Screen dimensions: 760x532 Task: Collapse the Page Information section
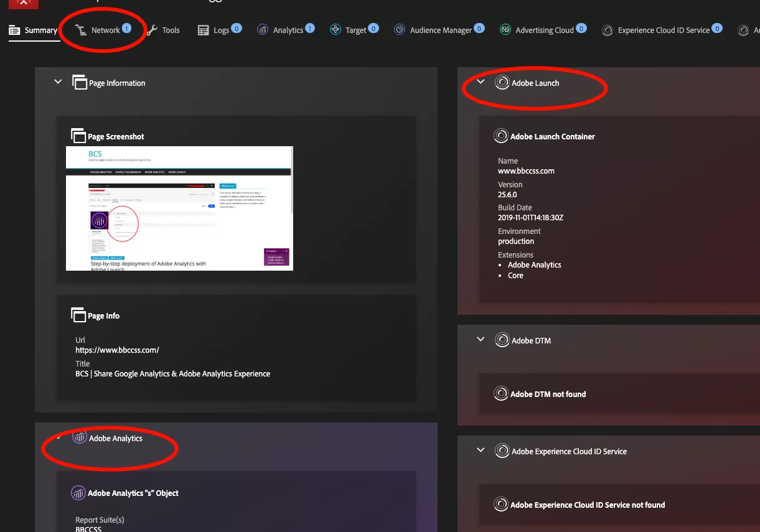click(x=58, y=82)
